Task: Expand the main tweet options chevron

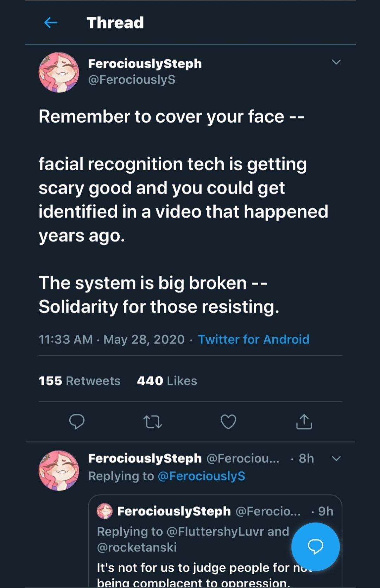Action: [336, 62]
